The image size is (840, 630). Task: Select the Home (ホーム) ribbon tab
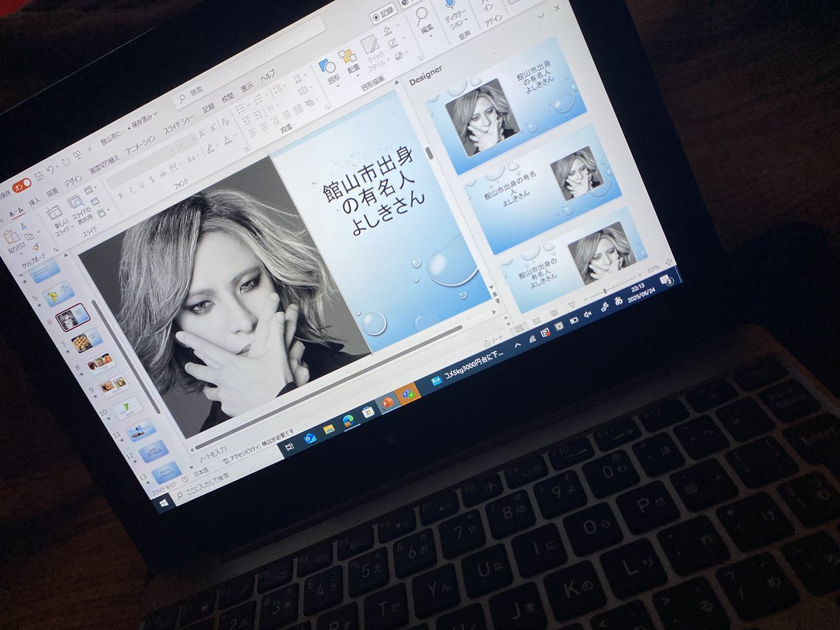(16, 211)
